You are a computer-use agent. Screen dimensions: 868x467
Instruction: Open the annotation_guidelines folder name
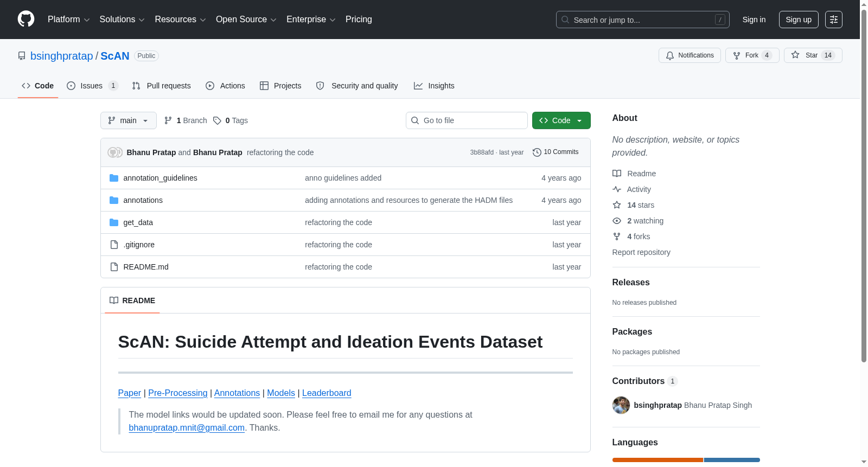[x=161, y=178]
